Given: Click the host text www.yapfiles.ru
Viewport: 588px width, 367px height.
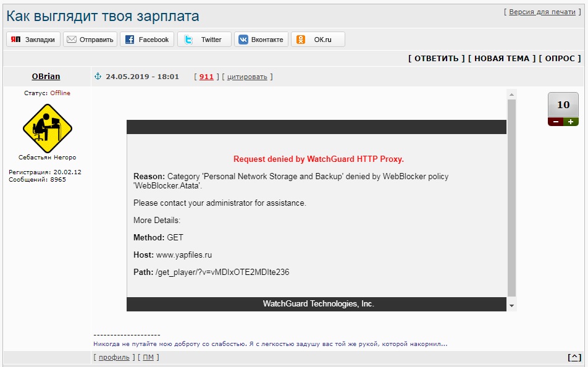Looking at the screenshot, I should tap(184, 255).
